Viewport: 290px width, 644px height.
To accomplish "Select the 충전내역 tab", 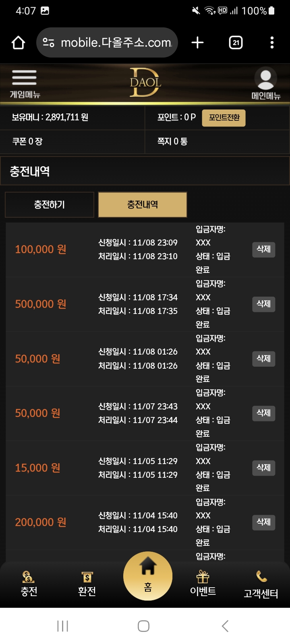I will [x=143, y=205].
